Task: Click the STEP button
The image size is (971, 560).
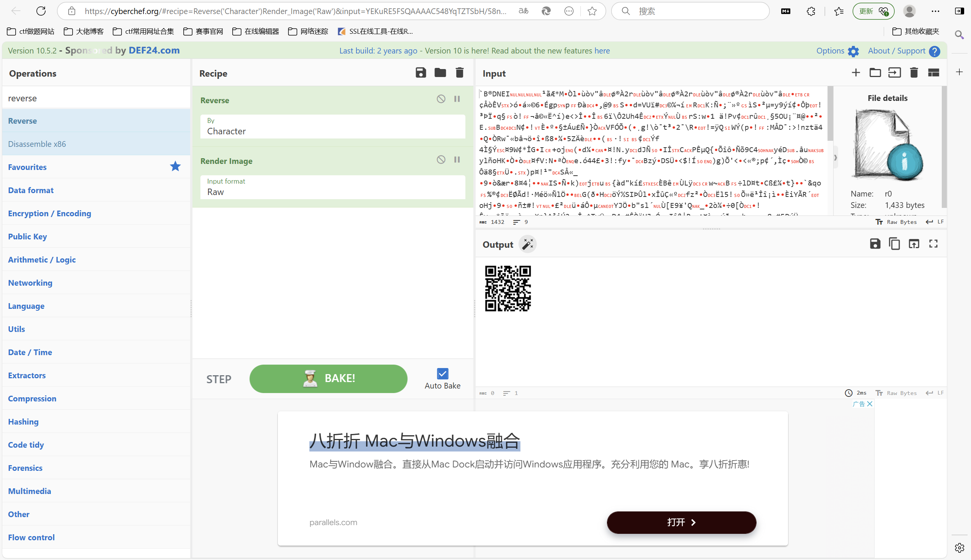Action: [x=219, y=379]
